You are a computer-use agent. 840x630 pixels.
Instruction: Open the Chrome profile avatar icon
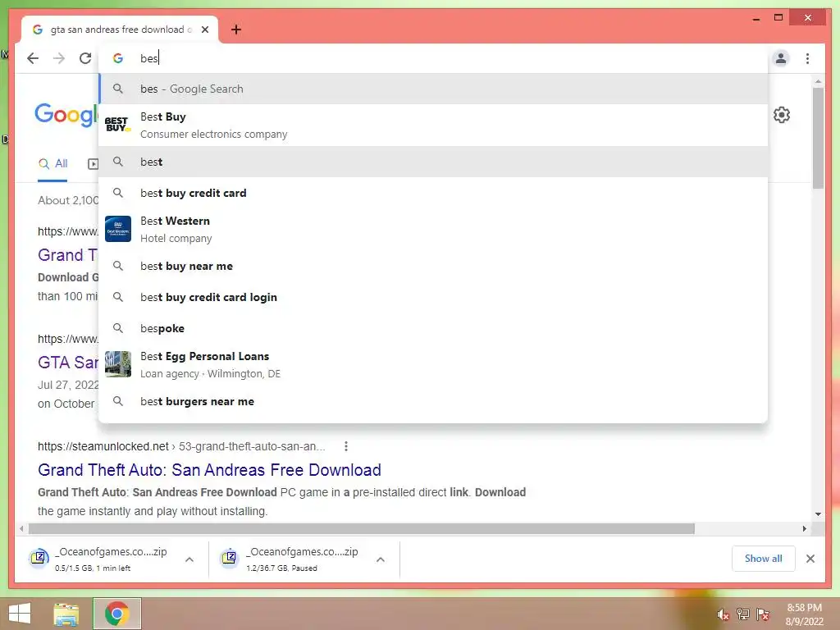(x=781, y=58)
